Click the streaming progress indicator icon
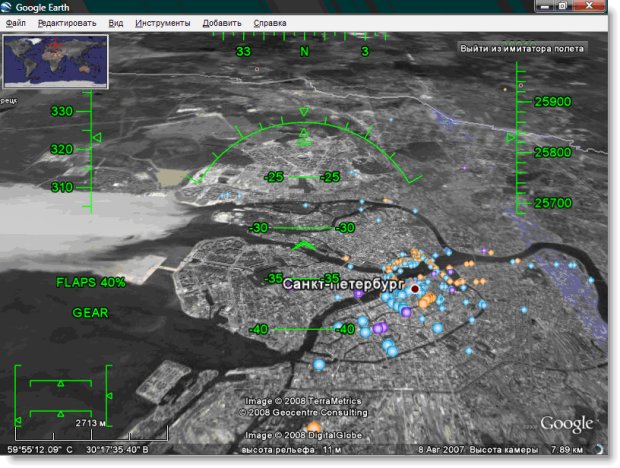The width and height of the screenshot is (620, 468). coord(599,449)
